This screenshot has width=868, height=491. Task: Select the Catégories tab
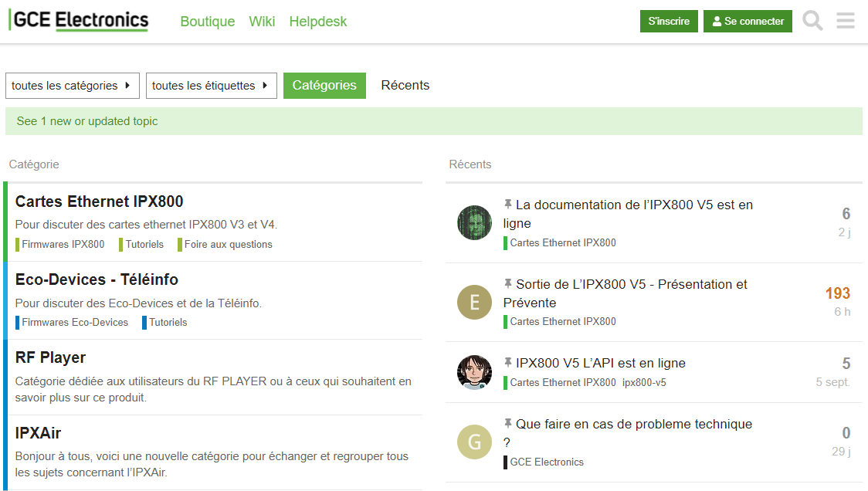324,86
